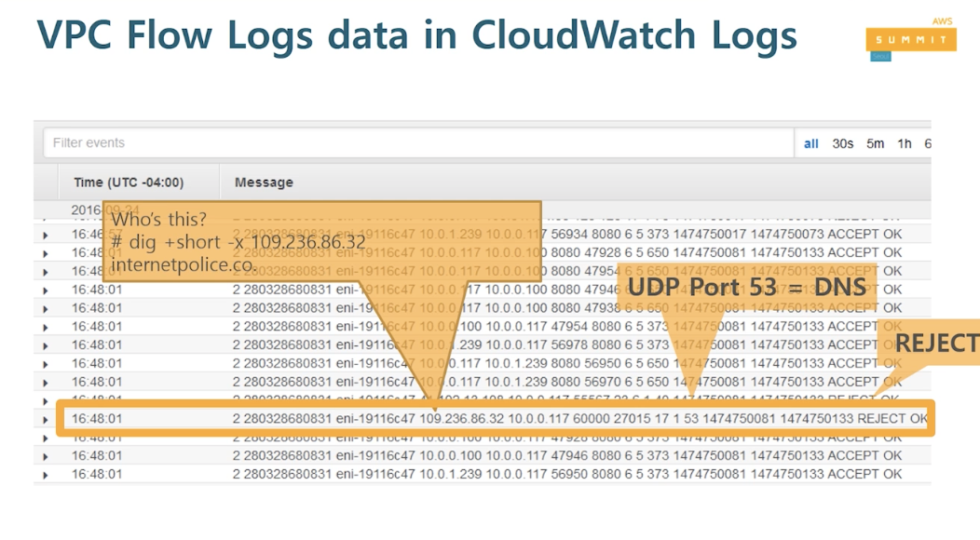Select the 1h time range

(905, 143)
